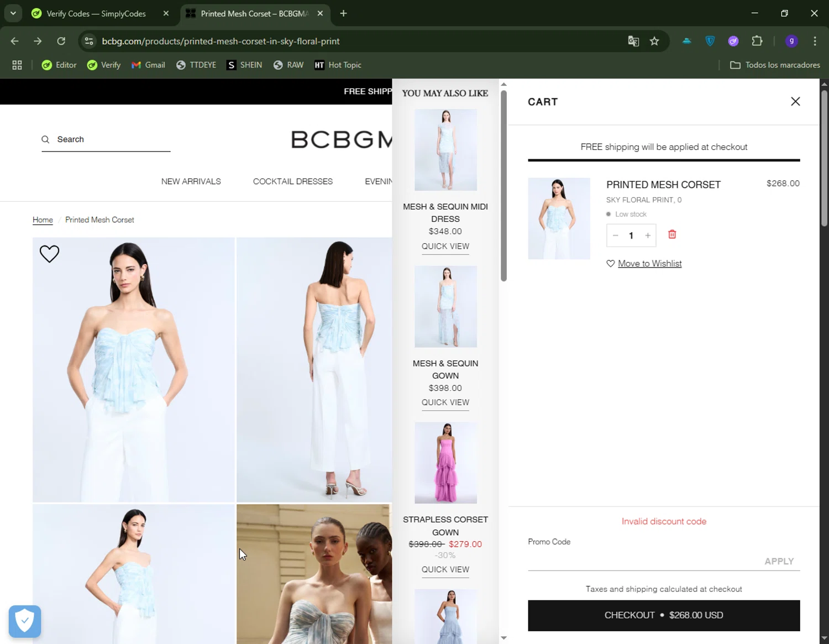Screen dimensions: 829x644
Task: Open Chrome three-dot menu
Action: (815, 41)
